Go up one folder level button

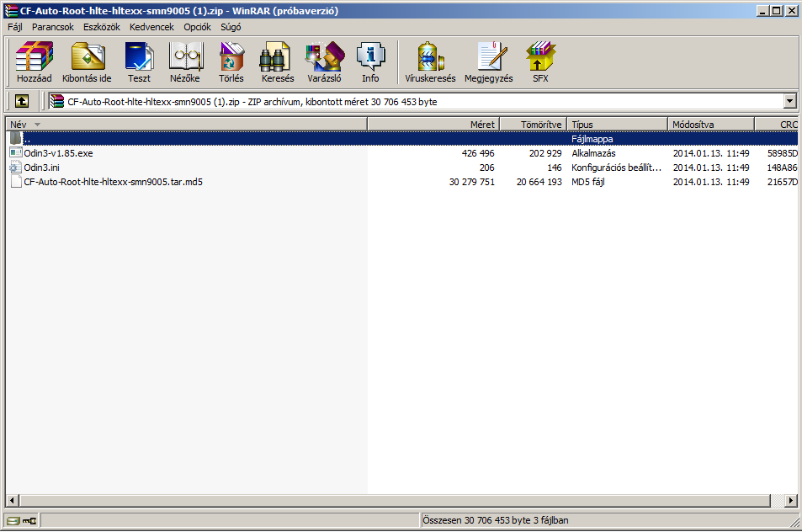[22, 101]
